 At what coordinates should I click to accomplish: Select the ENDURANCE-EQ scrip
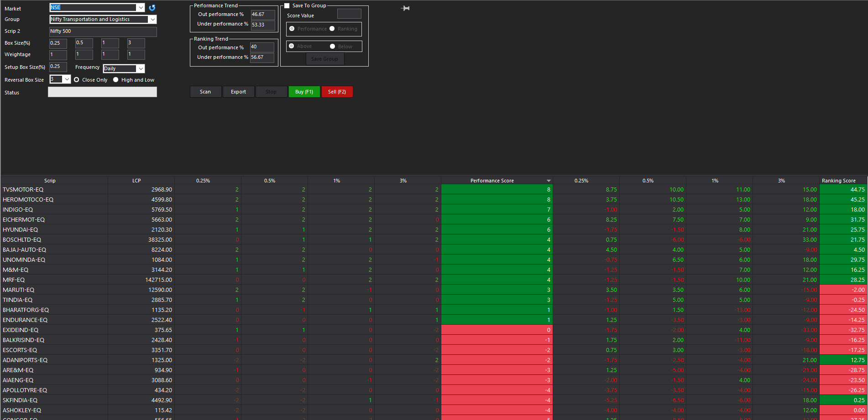pyautogui.click(x=25, y=320)
